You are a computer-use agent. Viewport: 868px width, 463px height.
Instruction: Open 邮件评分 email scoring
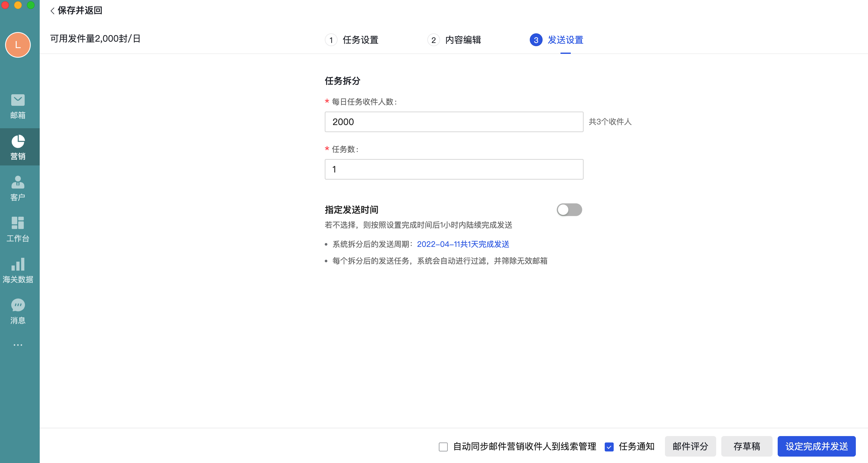pyautogui.click(x=690, y=446)
